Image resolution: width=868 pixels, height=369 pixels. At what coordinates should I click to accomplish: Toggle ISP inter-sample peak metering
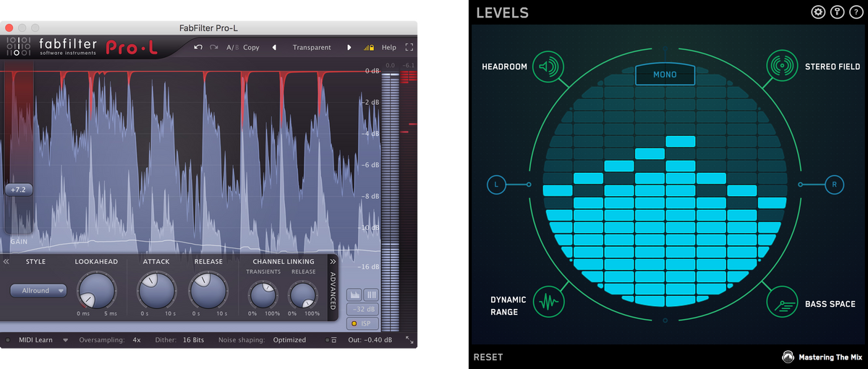(363, 323)
